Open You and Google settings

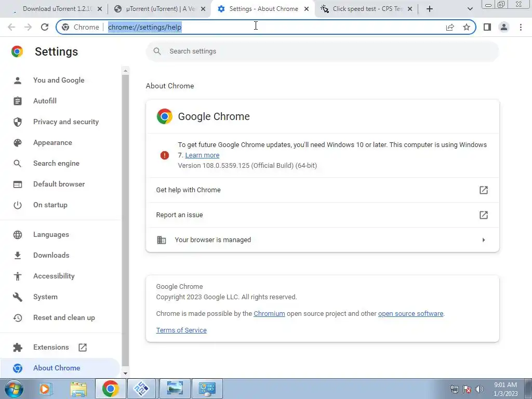pyautogui.click(x=59, y=81)
